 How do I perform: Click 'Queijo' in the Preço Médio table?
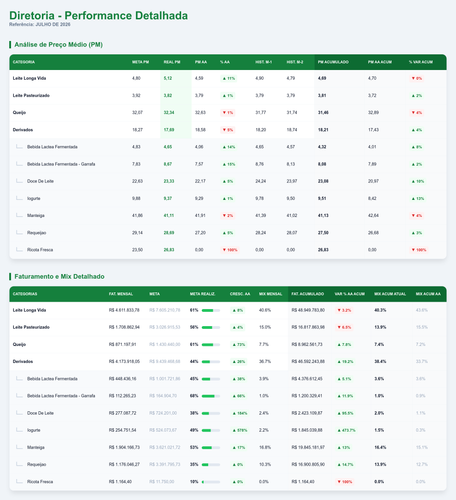click(19, 113)
